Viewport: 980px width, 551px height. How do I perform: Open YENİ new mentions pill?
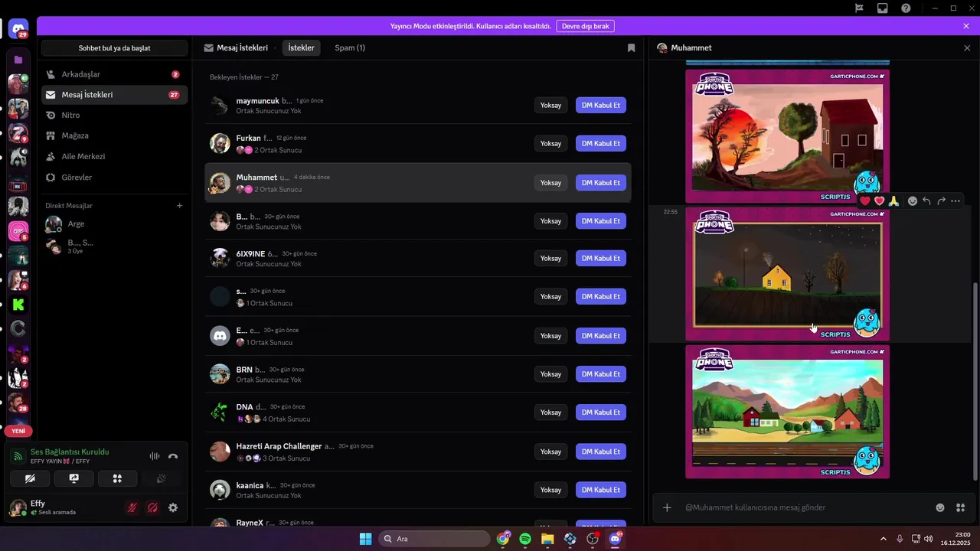[18, 431]
